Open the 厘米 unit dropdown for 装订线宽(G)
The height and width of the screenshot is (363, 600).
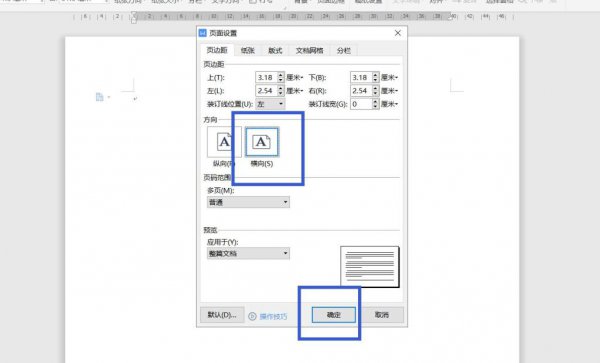[x=390, y=104]
